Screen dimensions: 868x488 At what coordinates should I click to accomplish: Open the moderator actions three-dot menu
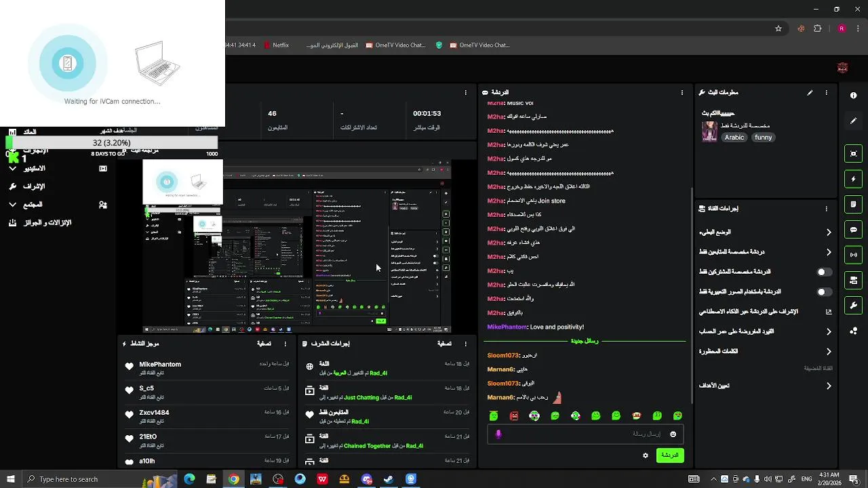coord(465,344)
